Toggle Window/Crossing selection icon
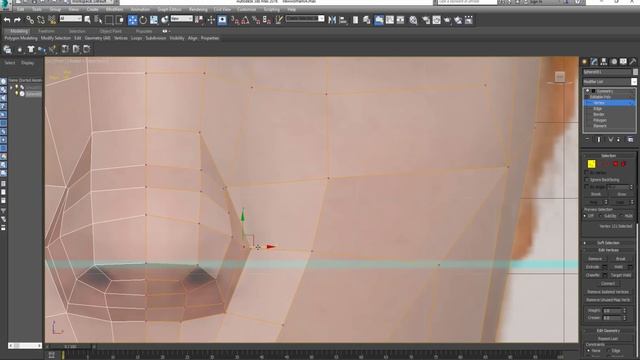Image resolution: width=640 pixels, height=360 pixels. click(x=120, y=20)
